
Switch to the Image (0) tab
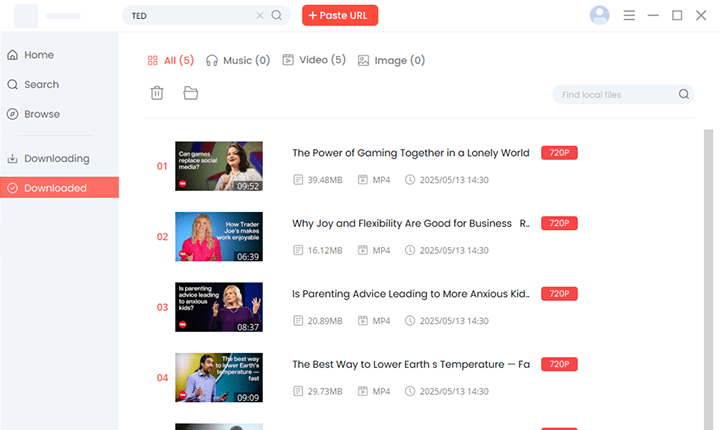391,60
